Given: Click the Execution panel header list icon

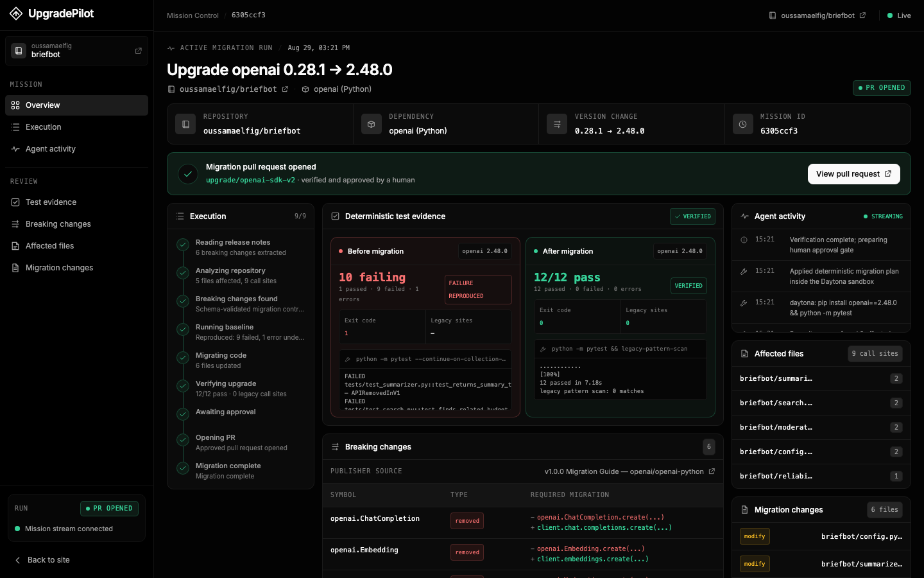Looking at the screenshot, I should coord(180,216).
